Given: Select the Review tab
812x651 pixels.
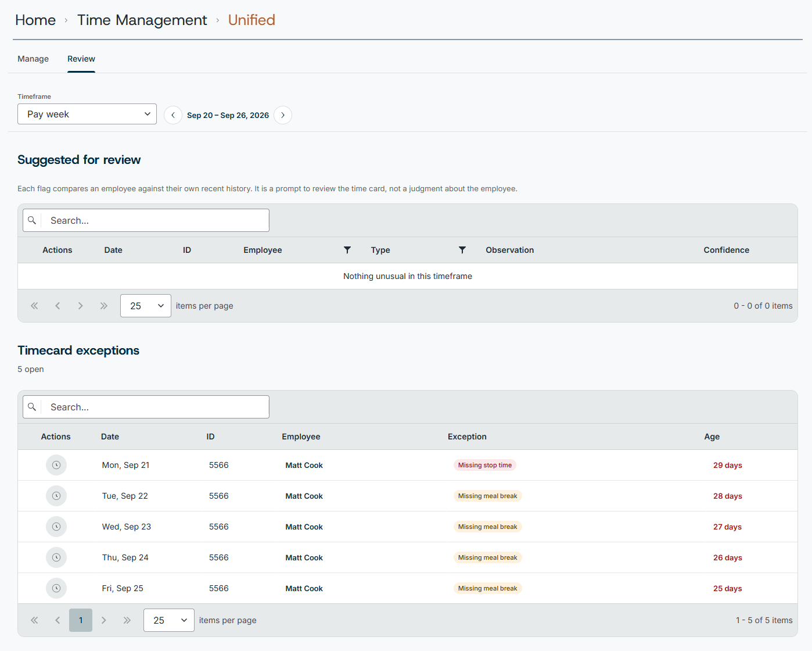Looking at the screenshot, I should coord(81,59).
